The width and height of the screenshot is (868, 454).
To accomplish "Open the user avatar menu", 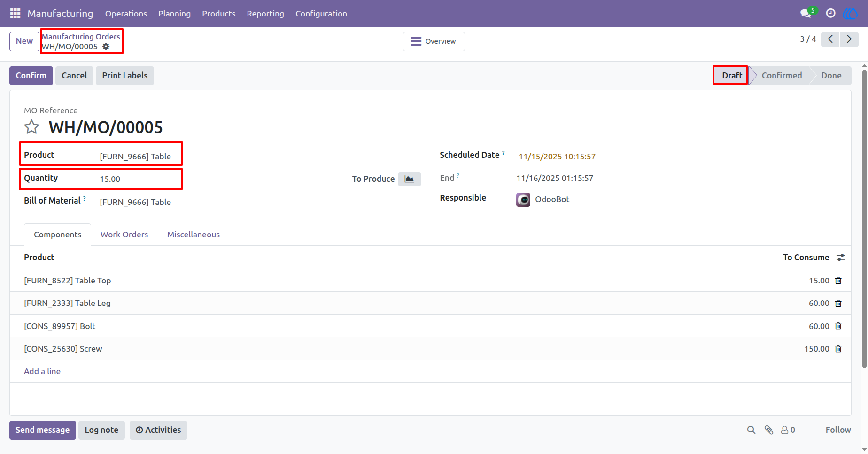I will pyautogui.click(x=850, y=13).
